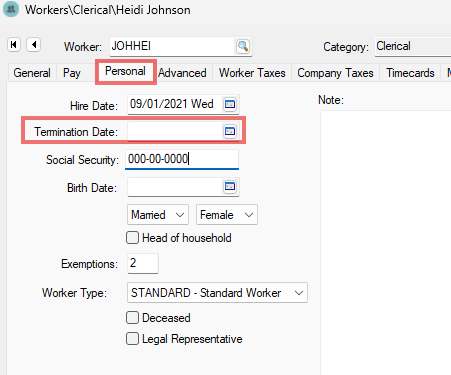The height and width of the screenshot is (375, 451).
Task: Open the Birth Date calendar picker
Action: 230,186
